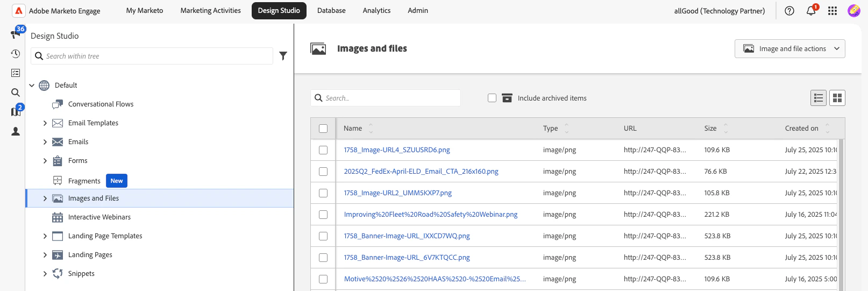
Task: Expand the Email Templates node
Action: tap(45, 123)
